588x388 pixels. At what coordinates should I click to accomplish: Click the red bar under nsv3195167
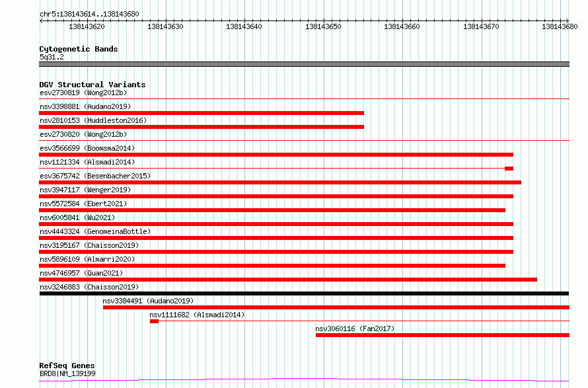tap(276, 252)
